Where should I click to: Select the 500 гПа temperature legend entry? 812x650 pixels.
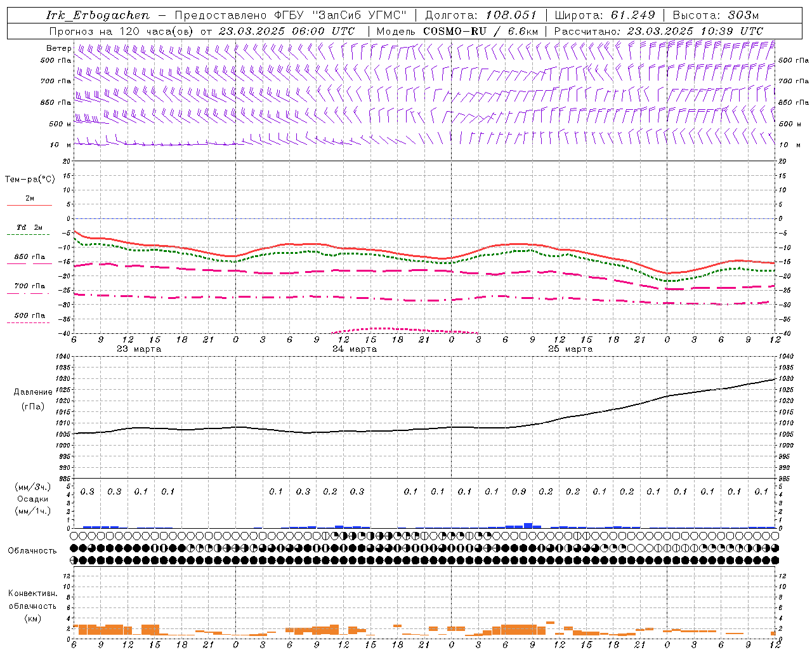pos(30,315)
